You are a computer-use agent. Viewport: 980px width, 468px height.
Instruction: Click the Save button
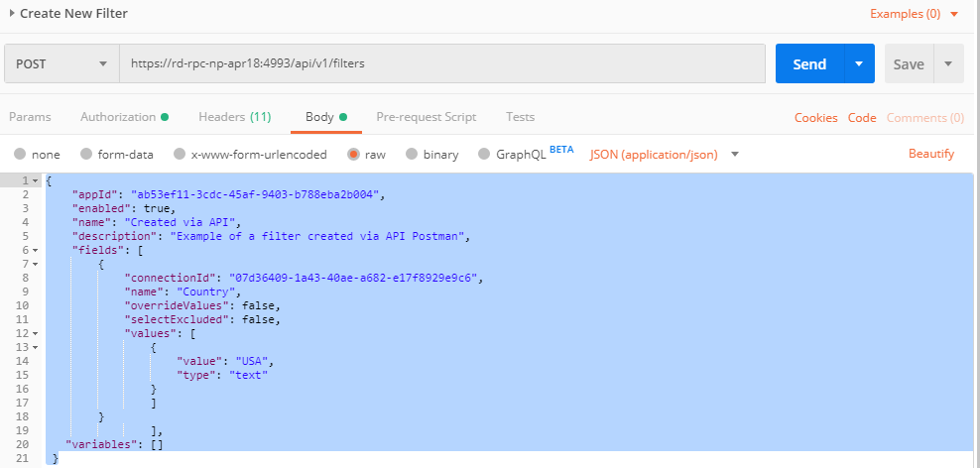[908, 63]
